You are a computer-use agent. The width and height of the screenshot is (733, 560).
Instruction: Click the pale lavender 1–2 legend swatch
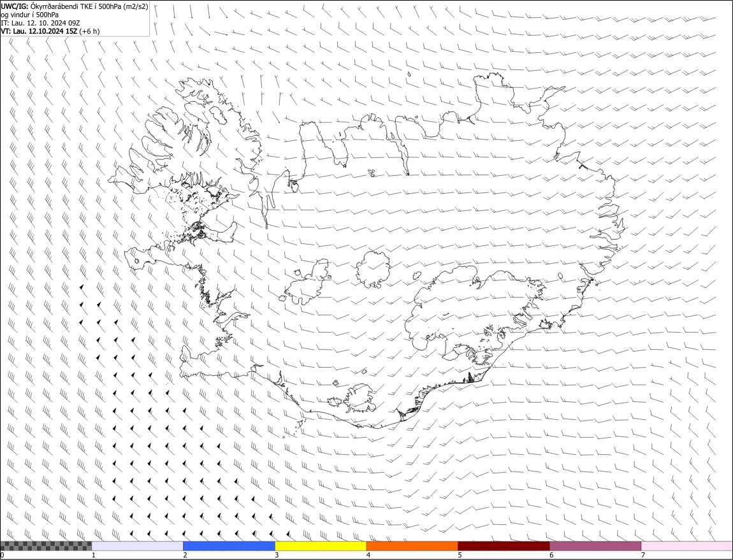(138, 545)
